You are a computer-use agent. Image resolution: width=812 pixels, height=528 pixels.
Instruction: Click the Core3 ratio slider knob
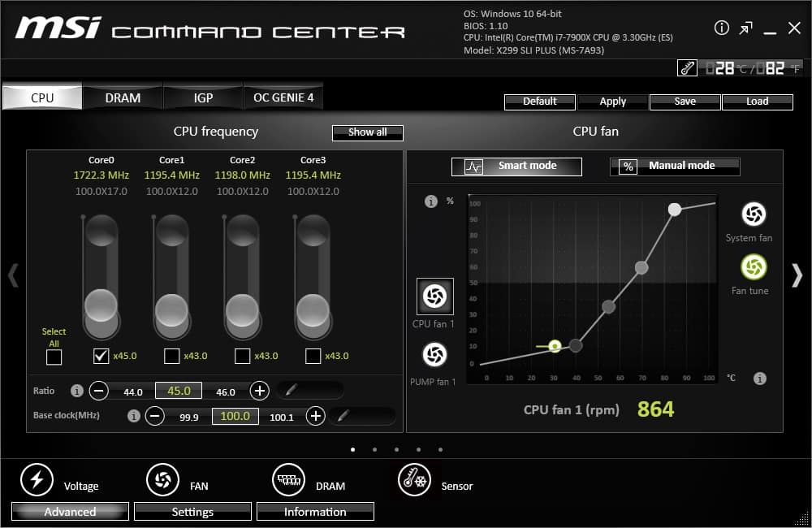tap(313, 309)
